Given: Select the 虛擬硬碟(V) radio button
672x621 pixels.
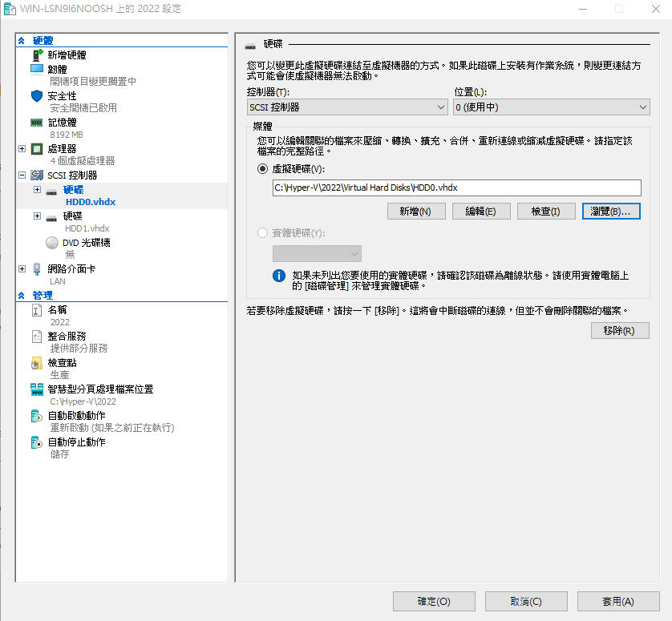Looking at the screenshot, I should (x=262, y=169).
